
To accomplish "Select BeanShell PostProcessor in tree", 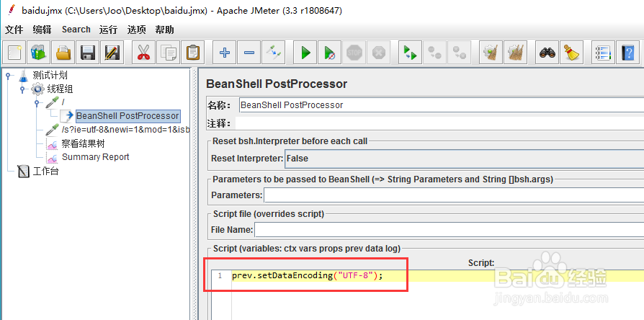I will click(128, 116).
